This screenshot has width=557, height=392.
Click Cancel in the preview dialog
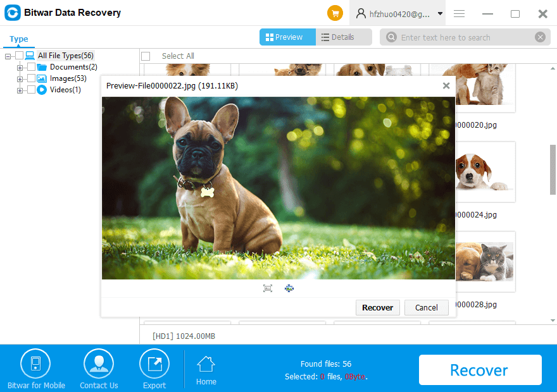[x=426, y=307]
